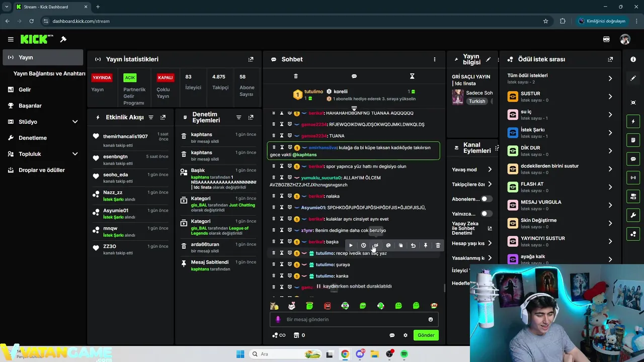The height and width of the screenshot is (362, 644).
Task: Click the wrench widget icon in right sidebar
Action: [633, 215]
